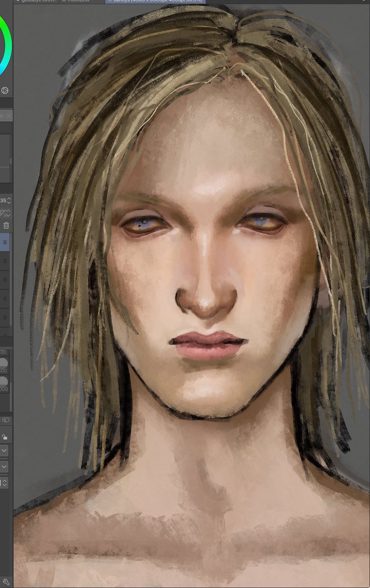This screenshot has width=370, height=588.
Task: Click the small window icon above the lock
Action: pyautogui.click(x=5, y=420)
